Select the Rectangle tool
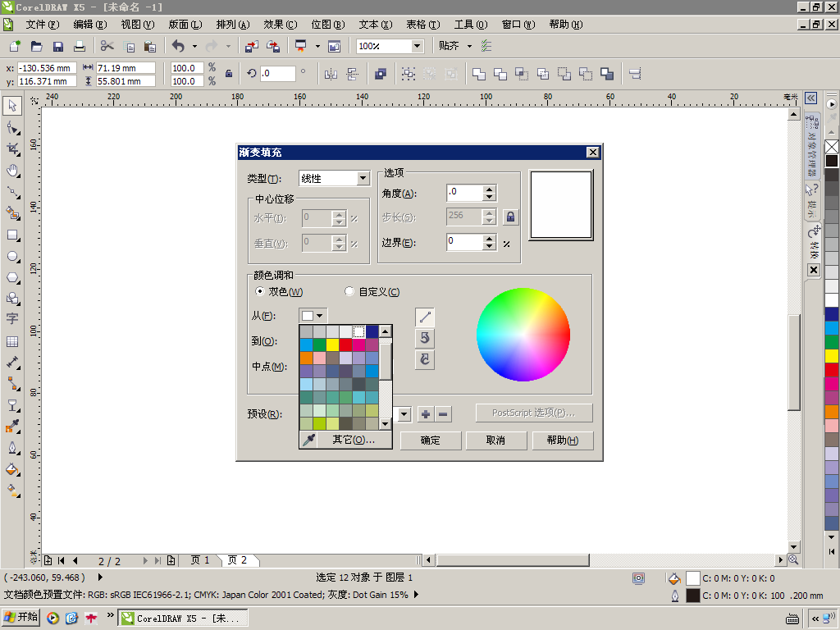 click(12, 235)
